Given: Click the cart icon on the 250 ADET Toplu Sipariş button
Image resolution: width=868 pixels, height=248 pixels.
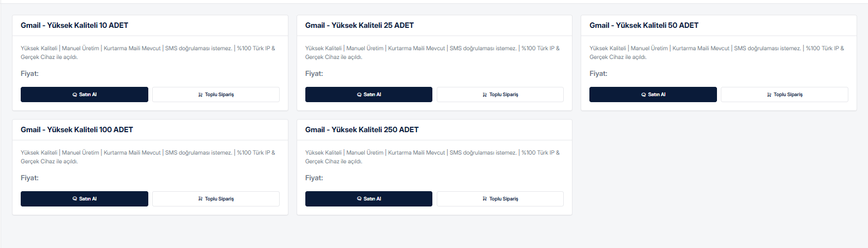Looking at the screenshot, I should click(485, 199).
